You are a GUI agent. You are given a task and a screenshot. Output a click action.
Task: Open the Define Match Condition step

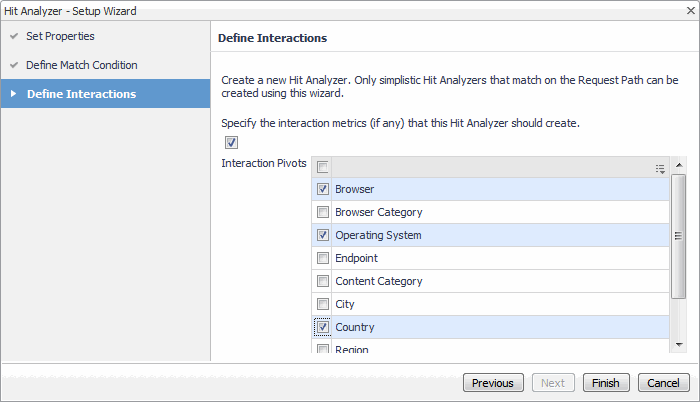click(x=82, y=66)
